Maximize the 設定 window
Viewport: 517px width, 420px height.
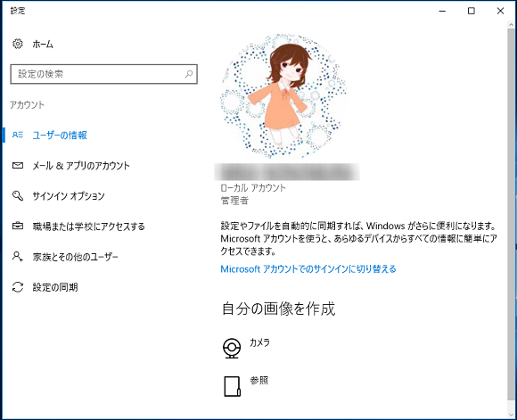[472, 11]
